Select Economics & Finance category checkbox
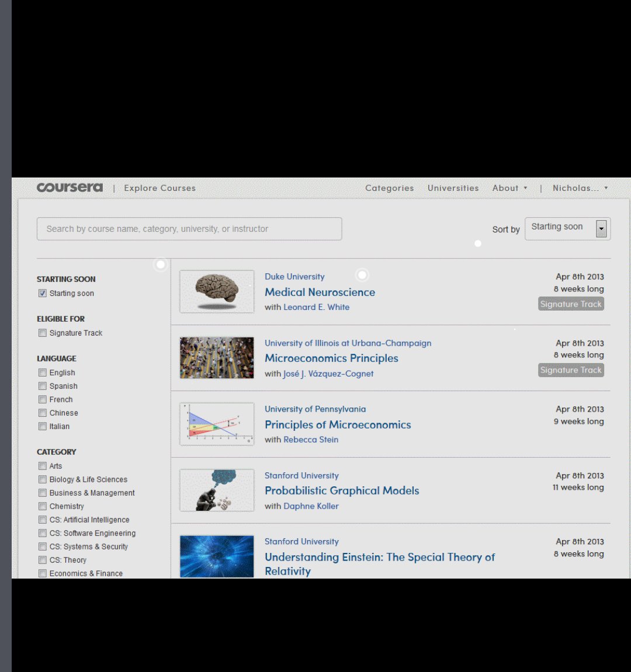Screen dimensions: 631x672 coord(43,573)
